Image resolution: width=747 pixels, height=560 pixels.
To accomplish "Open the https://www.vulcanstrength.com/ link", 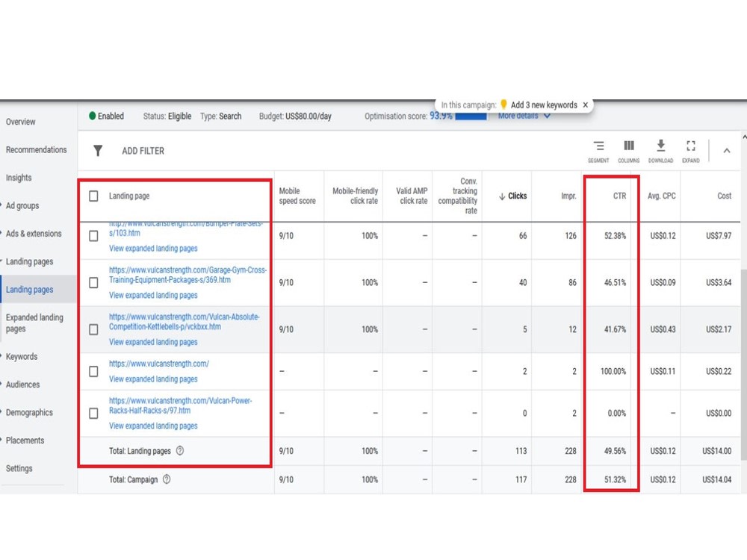I will [x=158, y=364].
